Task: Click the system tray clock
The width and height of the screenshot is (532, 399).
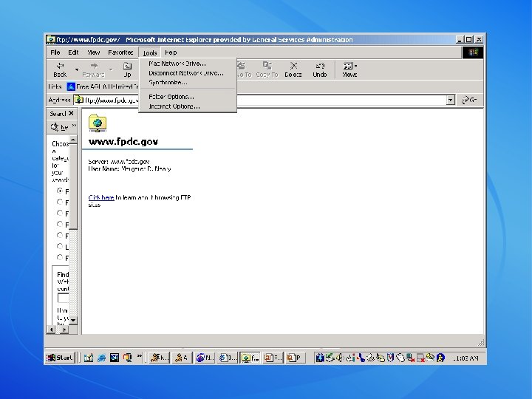Action: (465, 358)
